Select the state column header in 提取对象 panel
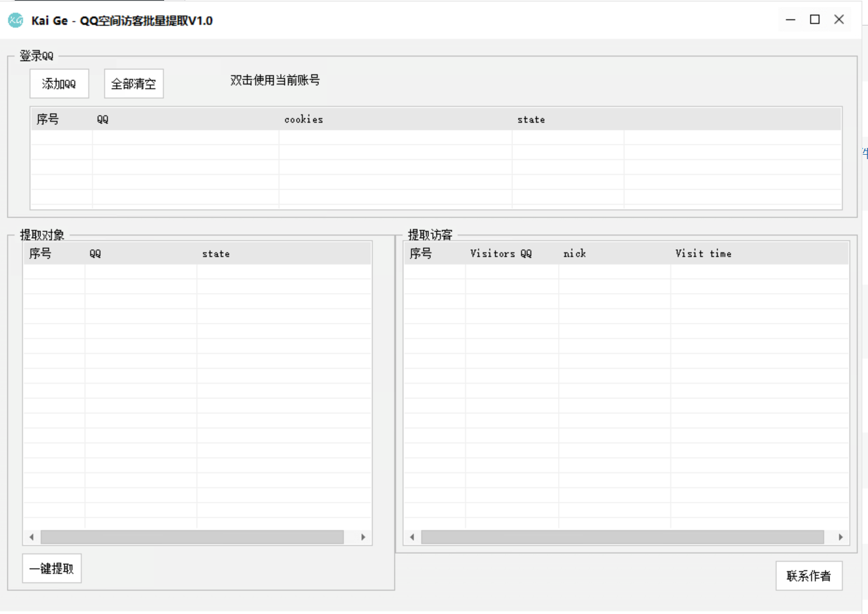Viewport: 868px width, 614px height. [x=216, y=253]
